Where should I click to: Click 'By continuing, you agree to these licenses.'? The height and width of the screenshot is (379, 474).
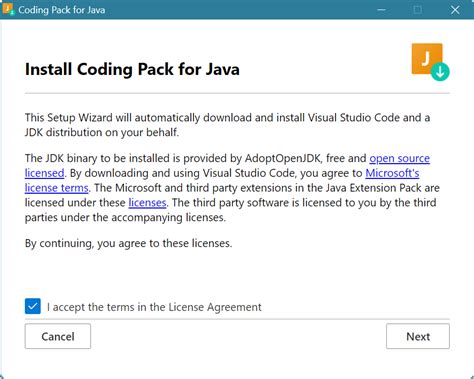pos(128,243)
